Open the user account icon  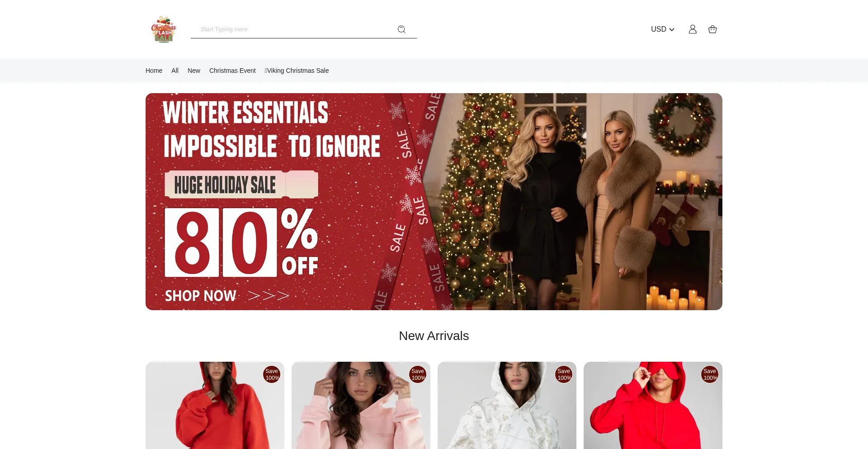pyautogui.click(x=693, y=29)
